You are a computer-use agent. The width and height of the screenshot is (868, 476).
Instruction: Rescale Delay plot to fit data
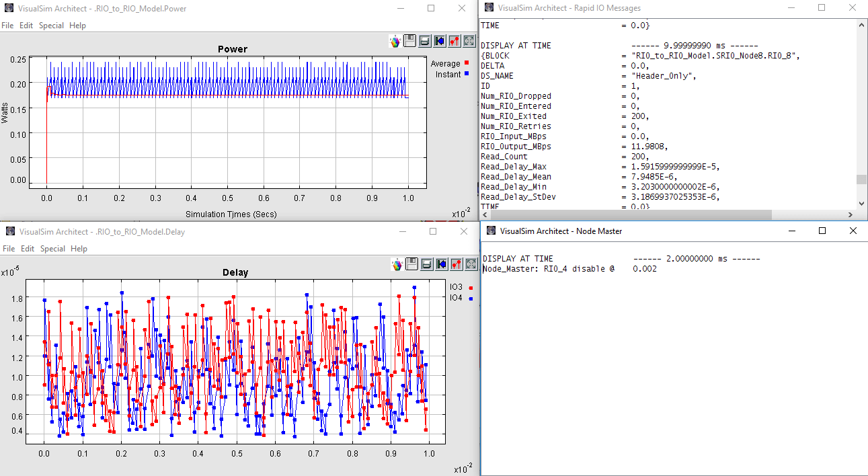(x=471, y=264)
